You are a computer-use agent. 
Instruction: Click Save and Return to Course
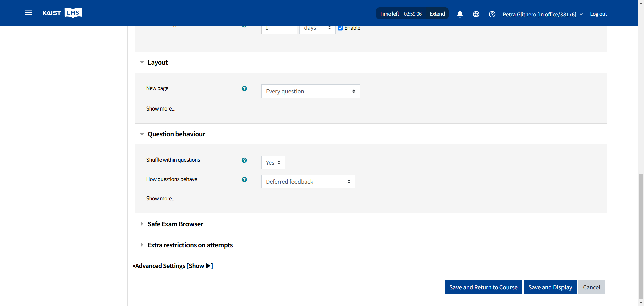pos(483,287)
